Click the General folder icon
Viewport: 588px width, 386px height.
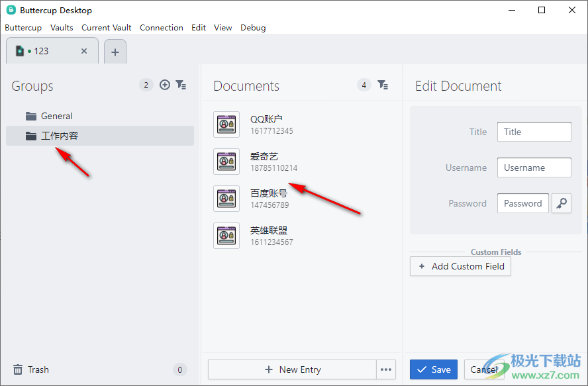pos(31,117)
